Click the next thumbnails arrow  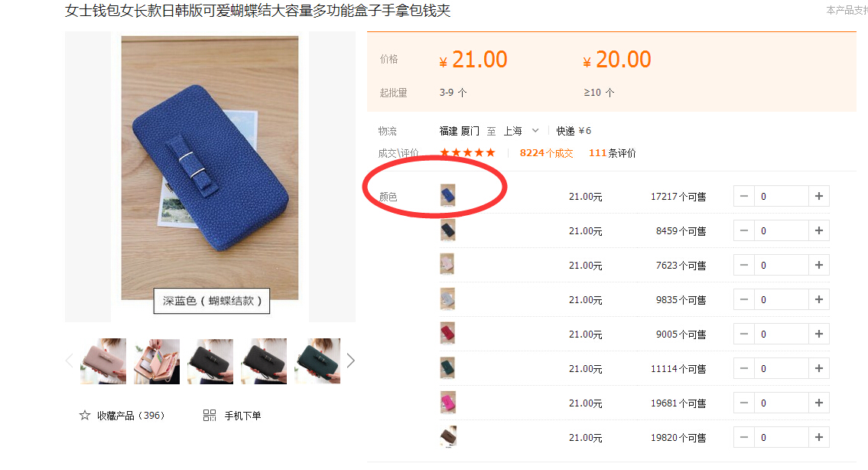click(350, 361)
